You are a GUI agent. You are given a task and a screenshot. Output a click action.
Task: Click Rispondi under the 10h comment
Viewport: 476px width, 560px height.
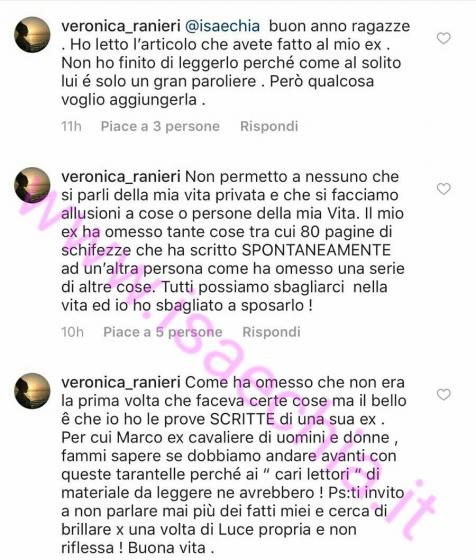tap(271, 332)
